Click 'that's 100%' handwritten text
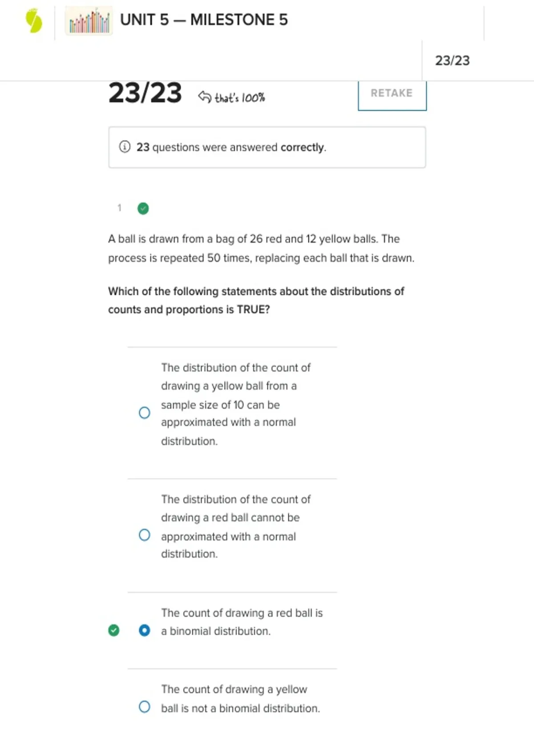 [x=240, y=97]
